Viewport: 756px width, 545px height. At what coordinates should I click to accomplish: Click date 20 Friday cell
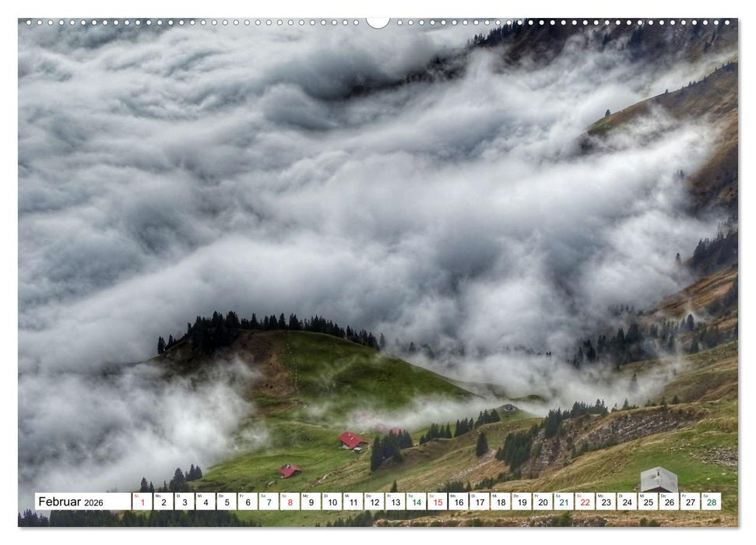(x=542, y=502)
